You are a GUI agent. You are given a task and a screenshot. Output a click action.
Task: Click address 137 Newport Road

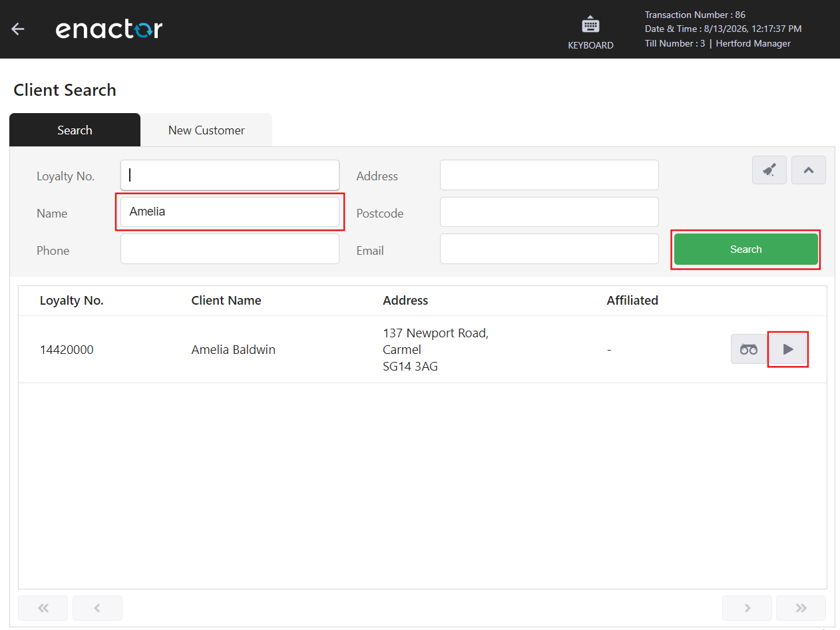tap(436, 333)
